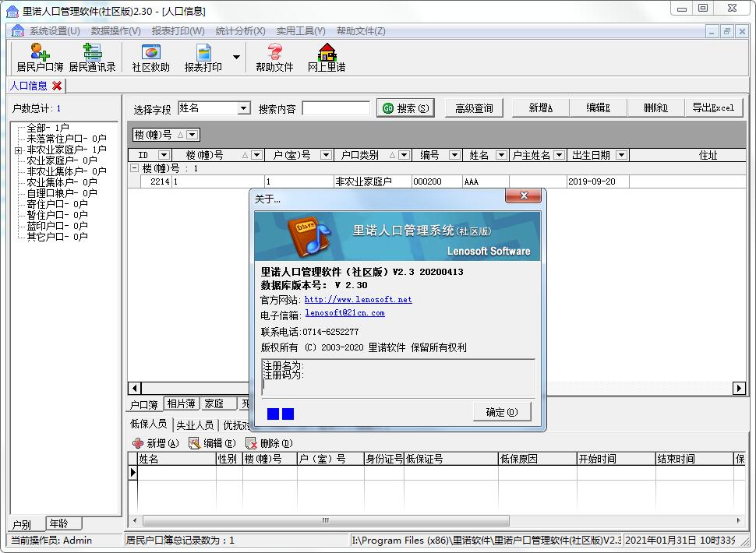Expand the 非农业家庭户 tree node
756x553 pixels.
tap(19, 150)
